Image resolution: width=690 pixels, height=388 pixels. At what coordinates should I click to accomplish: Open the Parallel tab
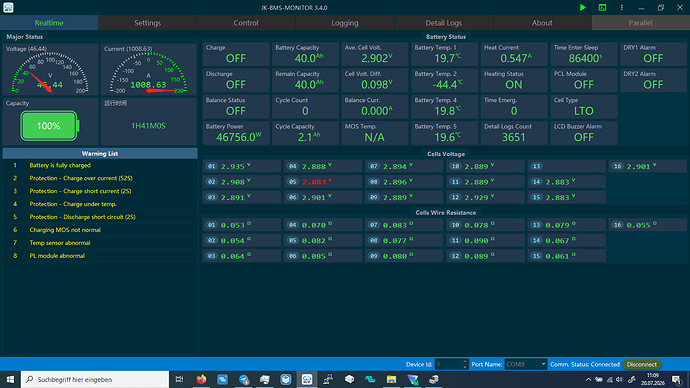(641, 23)
